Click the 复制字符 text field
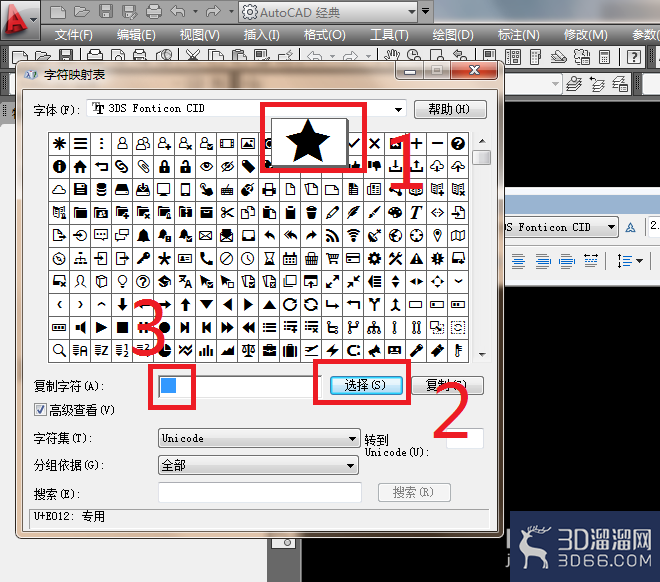This screenshot has height=582, width=660. pyautogui.click(x=240, y=386)
